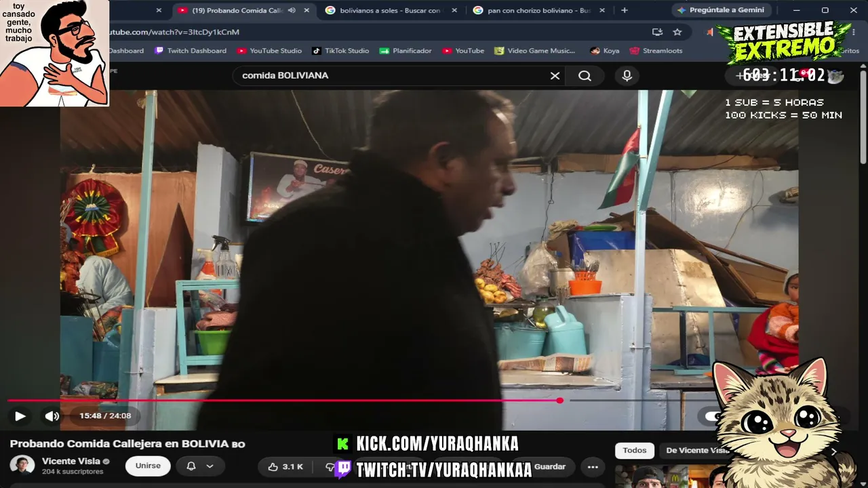Select the 'De Vicente Visla' filter chip
This screenshot has height=488, width=868.
(x=696, y=450)
